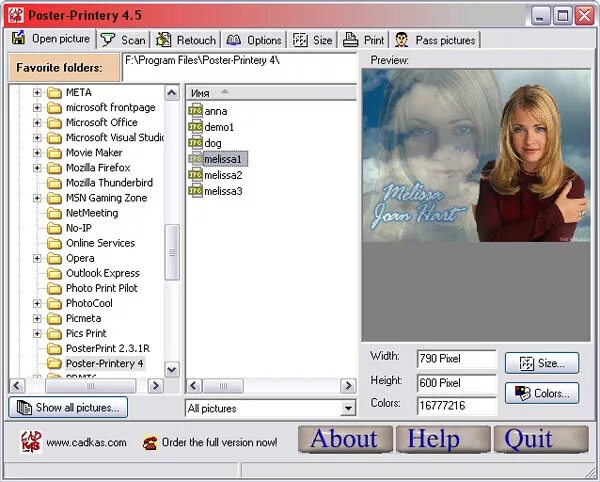Go to the Size tab

(312, 40)
